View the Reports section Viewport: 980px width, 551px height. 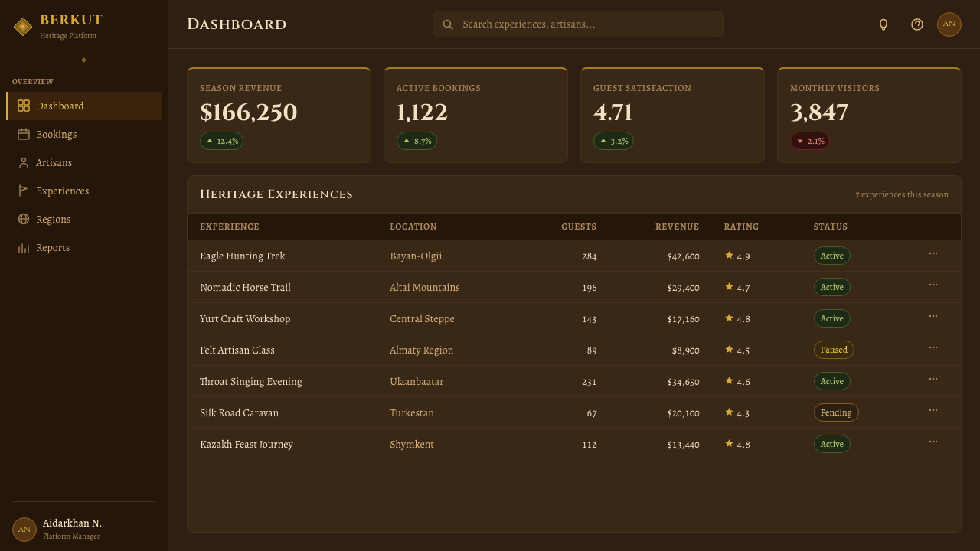tap(84, 247)
